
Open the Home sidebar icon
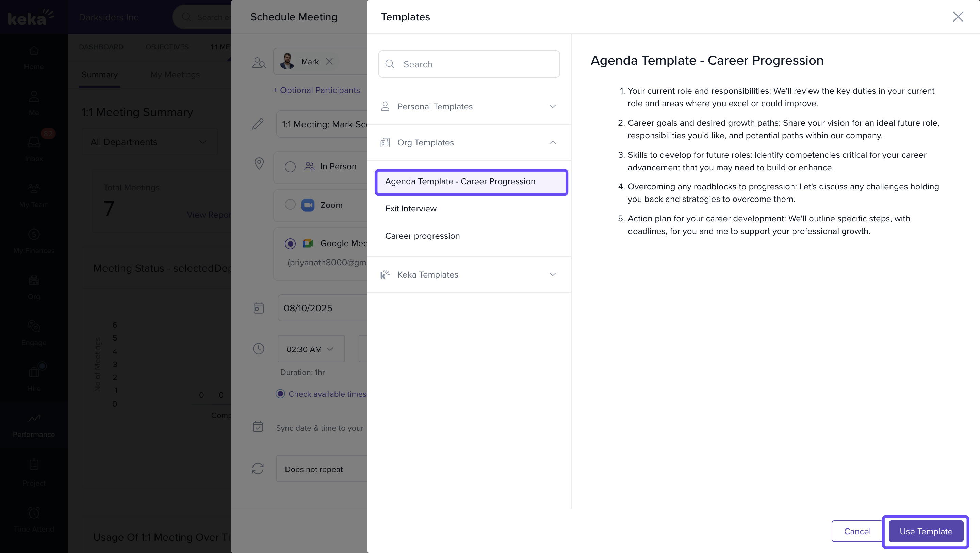click(34, 51)
